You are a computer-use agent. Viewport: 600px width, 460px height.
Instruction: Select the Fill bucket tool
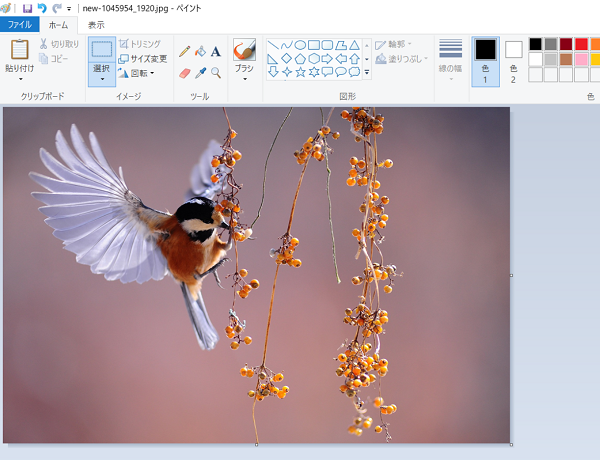pos(200,51)
